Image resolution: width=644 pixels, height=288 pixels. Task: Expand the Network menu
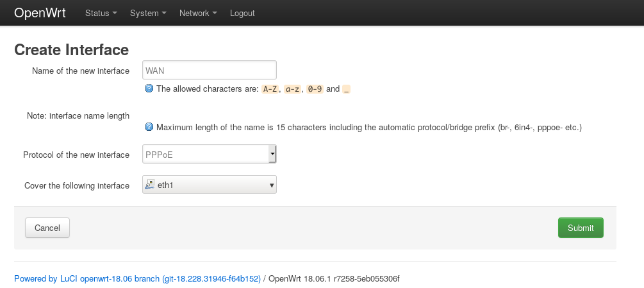(x=198, y=13)
